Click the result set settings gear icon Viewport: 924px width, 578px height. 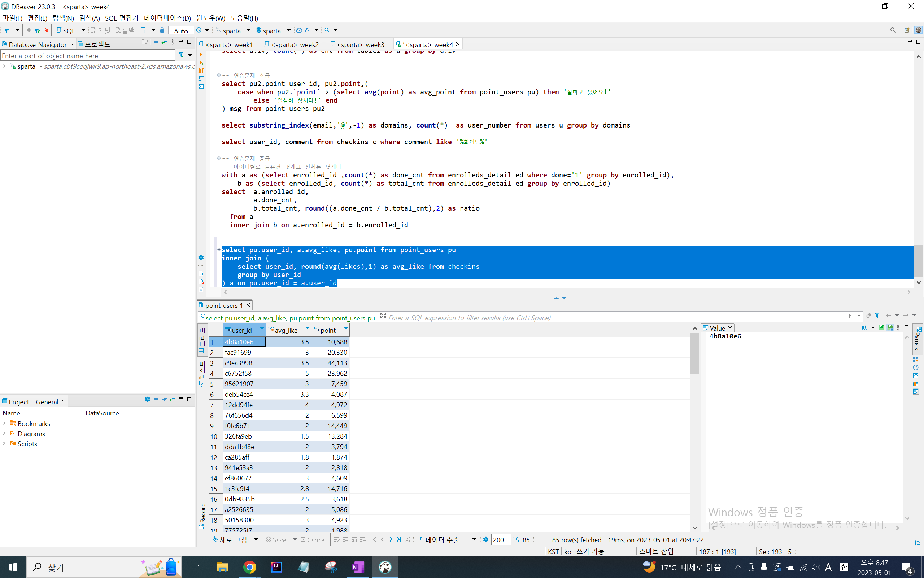[486, 540]
